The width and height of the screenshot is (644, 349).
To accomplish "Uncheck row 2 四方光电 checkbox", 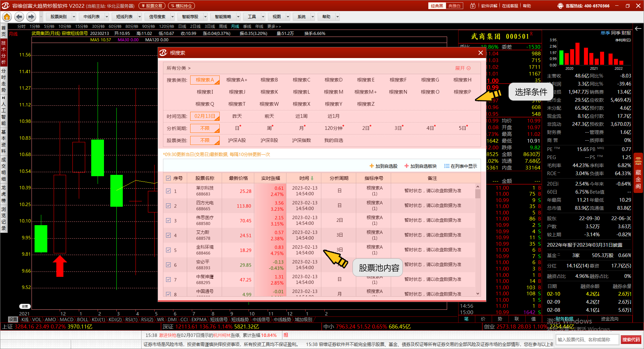I will pyautogui.click(x=168, y=206).
